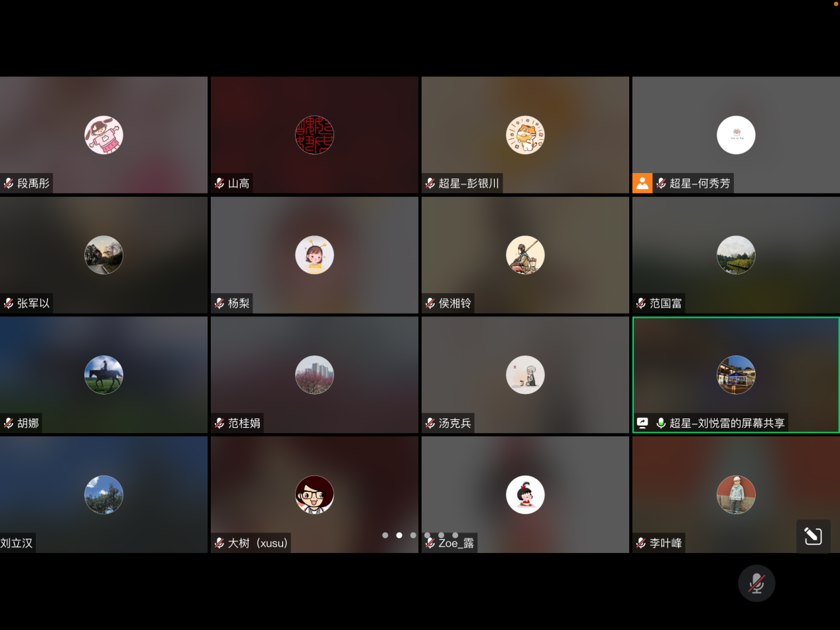The image size is (840, 630).
Task: Click 段禹彤's muted mic icon
Action: (9, 184)
